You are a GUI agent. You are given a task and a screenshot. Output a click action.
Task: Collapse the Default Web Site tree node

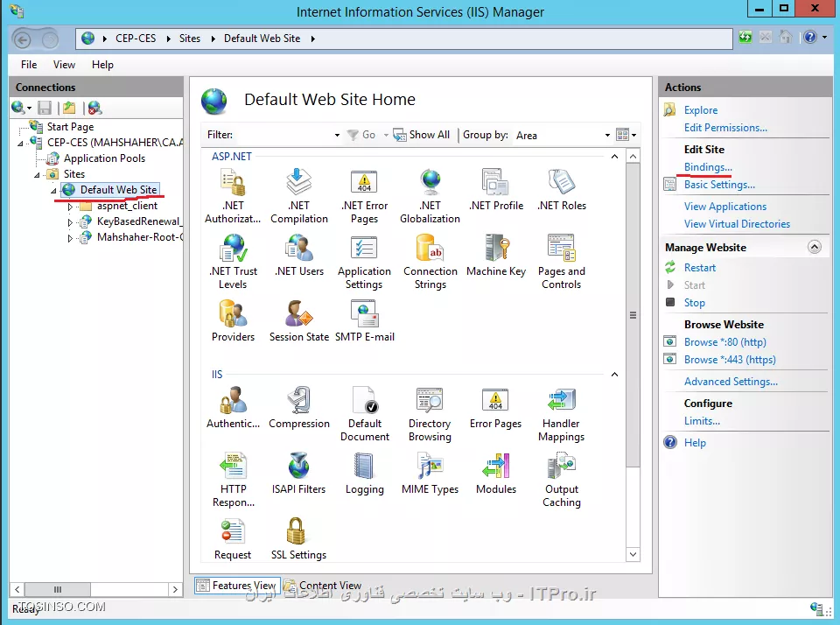pyautogui.click(x=53, y=190)
